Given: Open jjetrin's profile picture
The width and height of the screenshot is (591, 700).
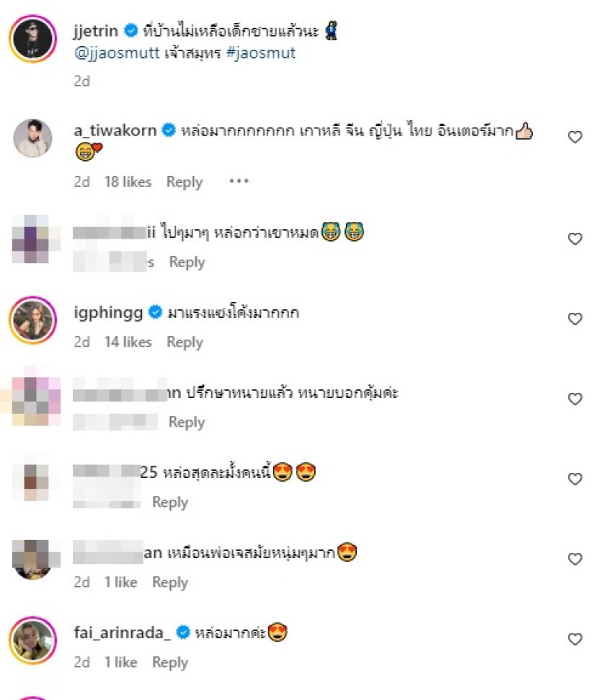Looking at the screenshot, I should click(32, 38).
